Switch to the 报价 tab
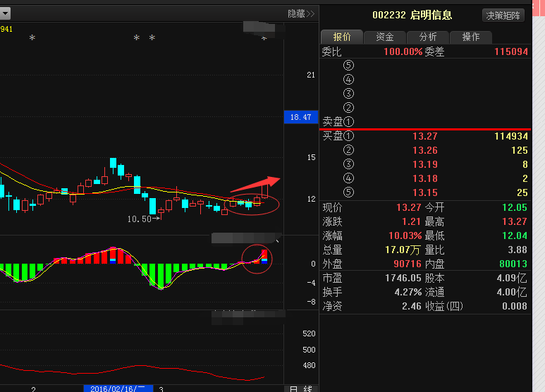The width and height of the screenshot is (545, 392). point(342,37)
